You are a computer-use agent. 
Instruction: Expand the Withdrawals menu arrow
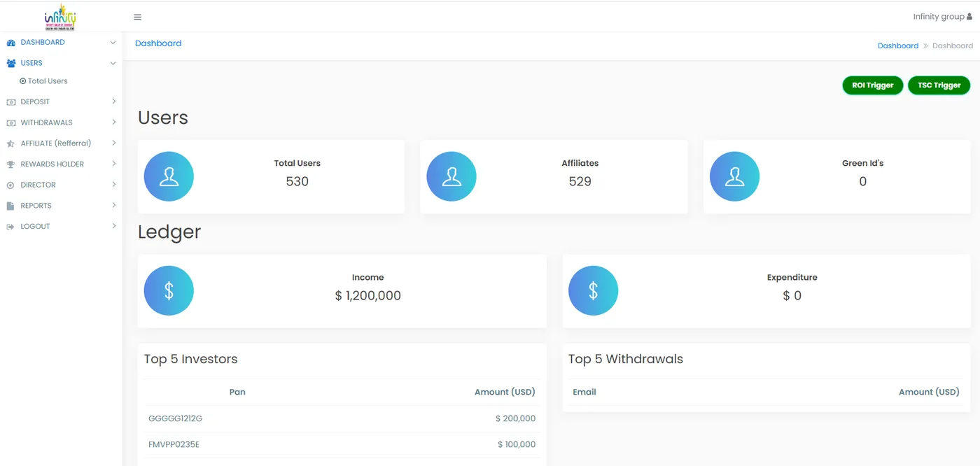point(113,122)
